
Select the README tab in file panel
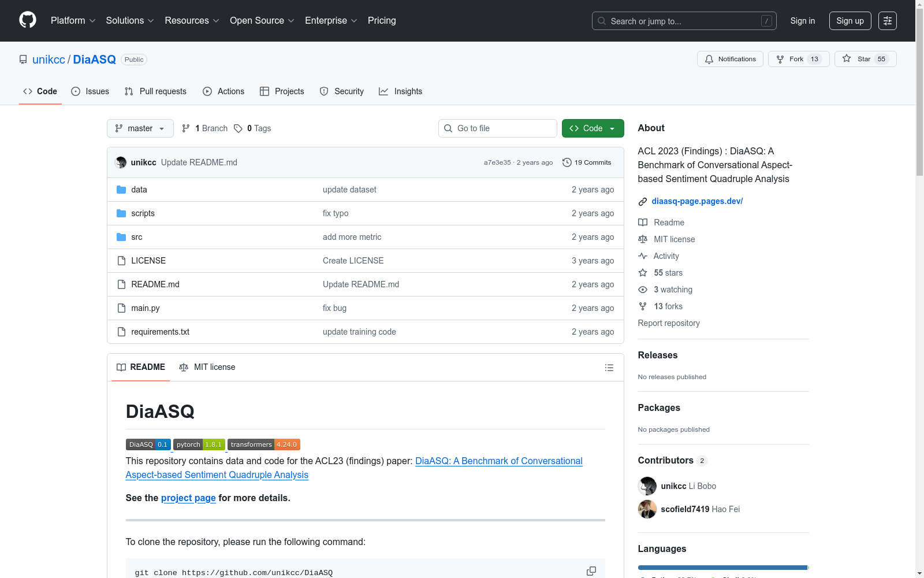point(141,367)
